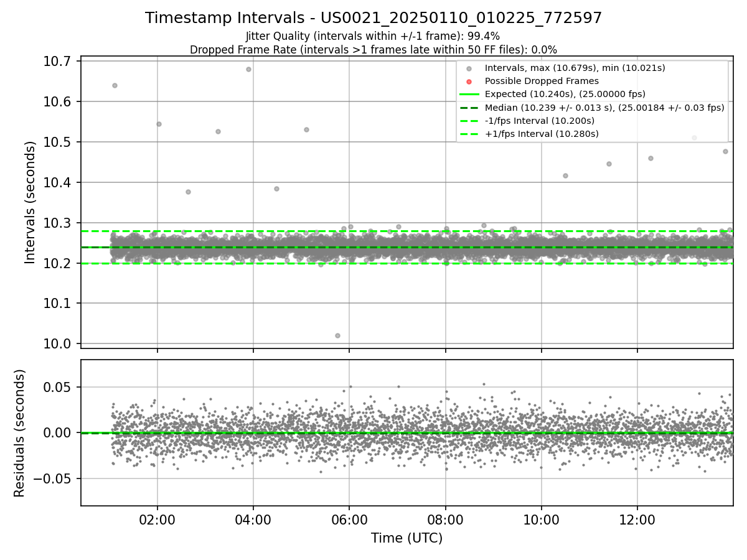
Task: Click legend entry 'Expected (10.240s), (25.00000 fps)'
Action: point(565,94)
